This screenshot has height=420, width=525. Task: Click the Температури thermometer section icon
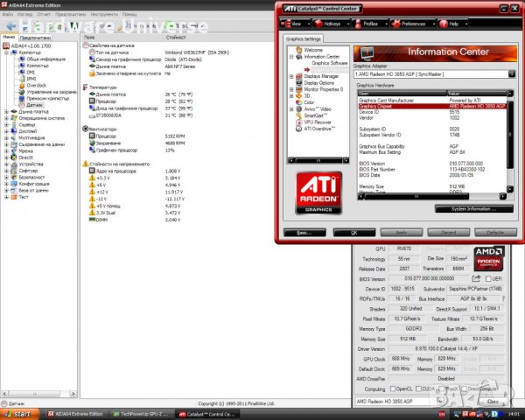(x=86, y=87)
